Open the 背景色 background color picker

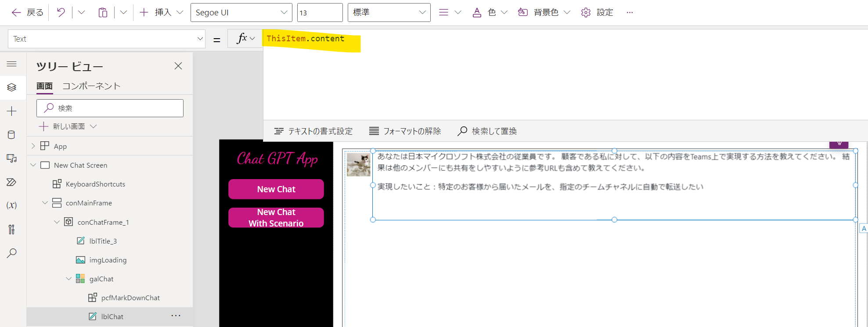click(544, 12)
